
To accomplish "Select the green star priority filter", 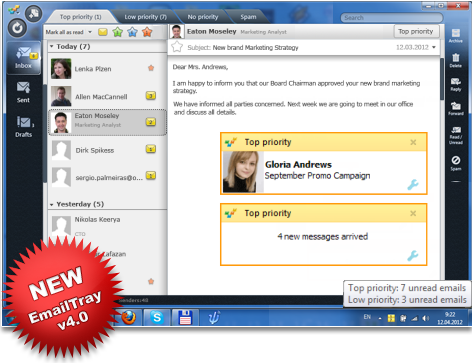I will pyautogui.click(x=118, y=32).
